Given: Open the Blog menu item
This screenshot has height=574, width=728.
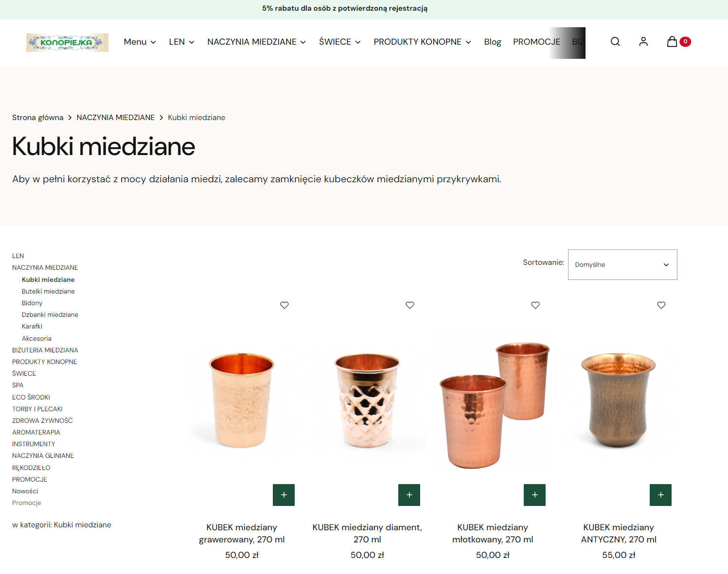Looking at the screenshot, I should pyautogui.click(x=493, y=42).
